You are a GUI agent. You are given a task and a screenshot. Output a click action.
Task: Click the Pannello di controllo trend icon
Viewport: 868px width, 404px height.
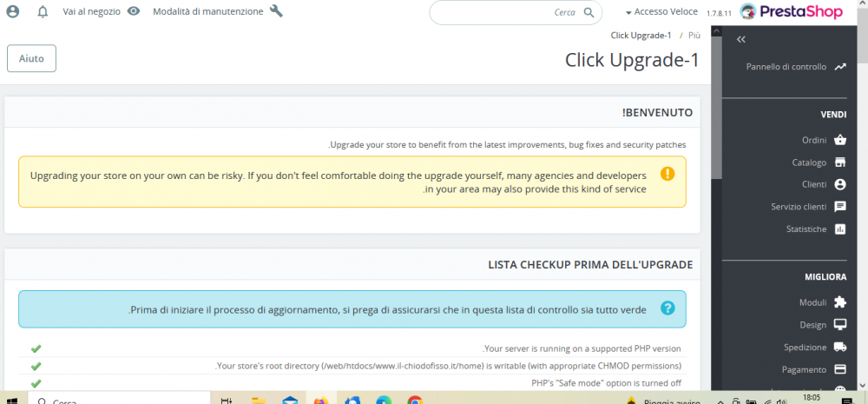coord(840,67)
